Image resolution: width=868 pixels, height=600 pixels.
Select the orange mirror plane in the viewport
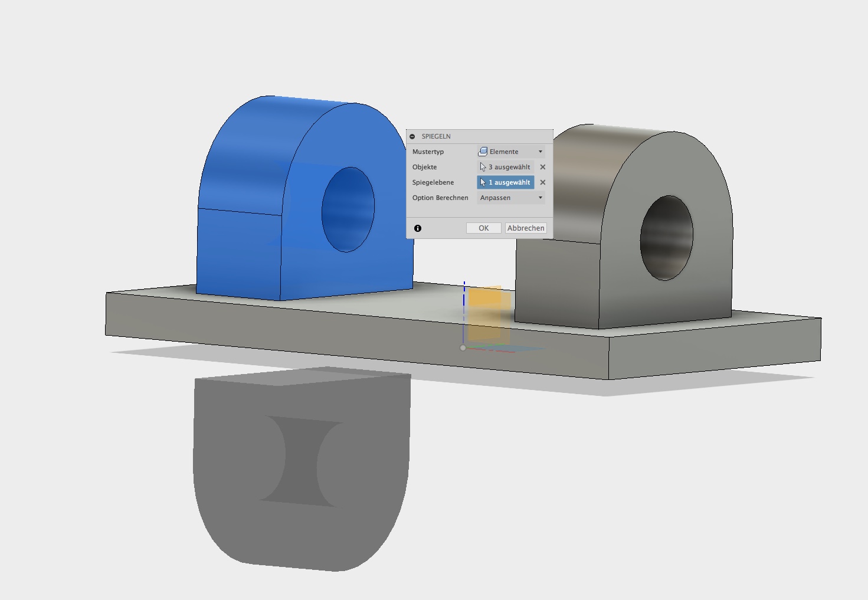(x=485, y=313)
